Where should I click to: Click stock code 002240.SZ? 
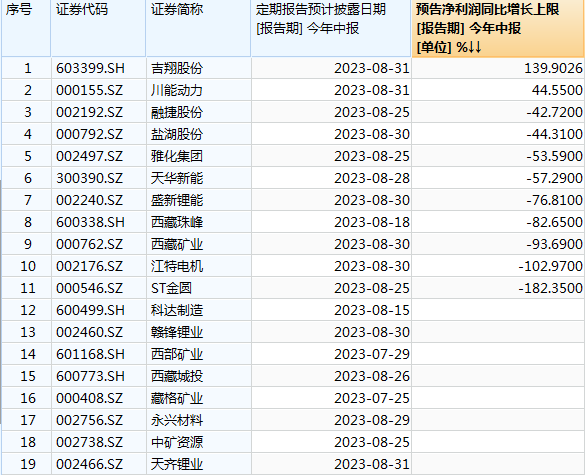89,200
